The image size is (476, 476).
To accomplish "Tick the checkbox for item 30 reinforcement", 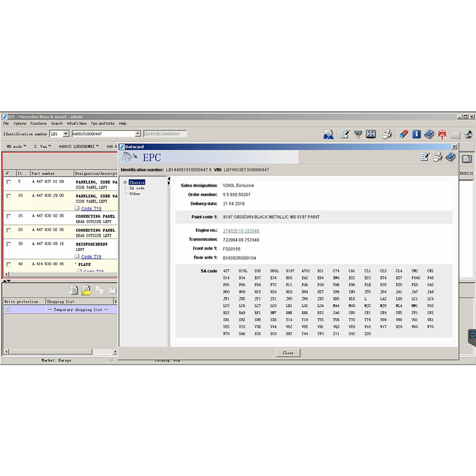I will coord(9,244).
